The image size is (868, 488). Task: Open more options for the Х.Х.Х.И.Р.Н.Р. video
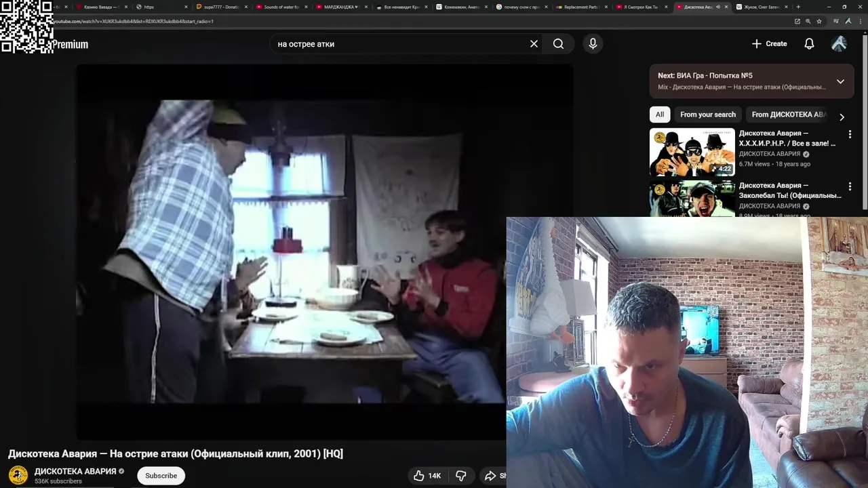tap(850, 134)
